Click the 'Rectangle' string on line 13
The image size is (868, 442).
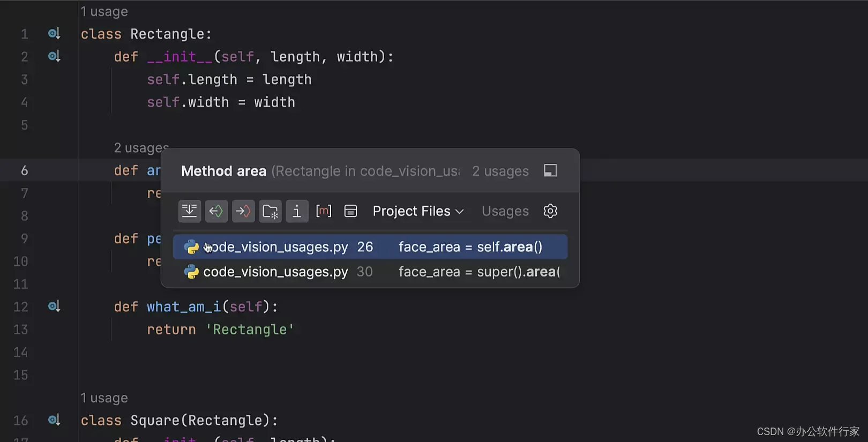pyautogui.click(x=250, y=329)
